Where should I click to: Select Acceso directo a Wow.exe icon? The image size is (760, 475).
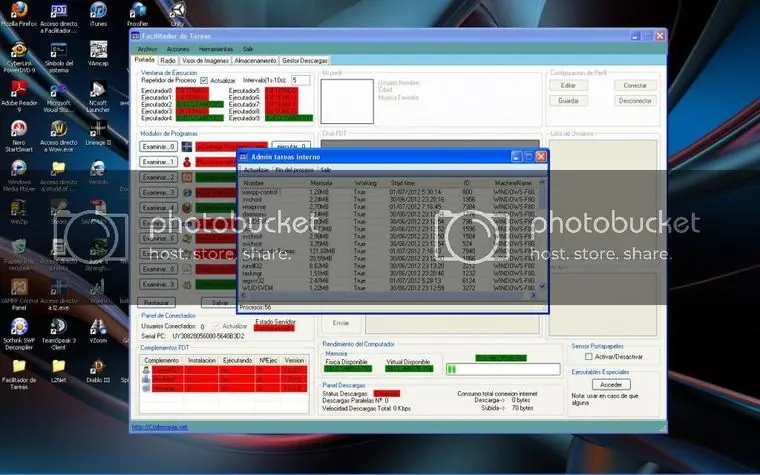click(59, 137)
